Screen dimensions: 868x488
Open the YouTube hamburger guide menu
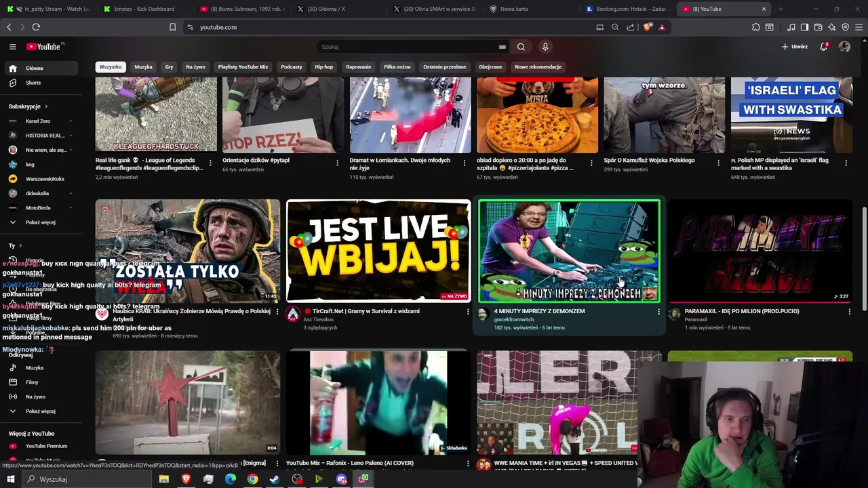click(x=13, y=47)
